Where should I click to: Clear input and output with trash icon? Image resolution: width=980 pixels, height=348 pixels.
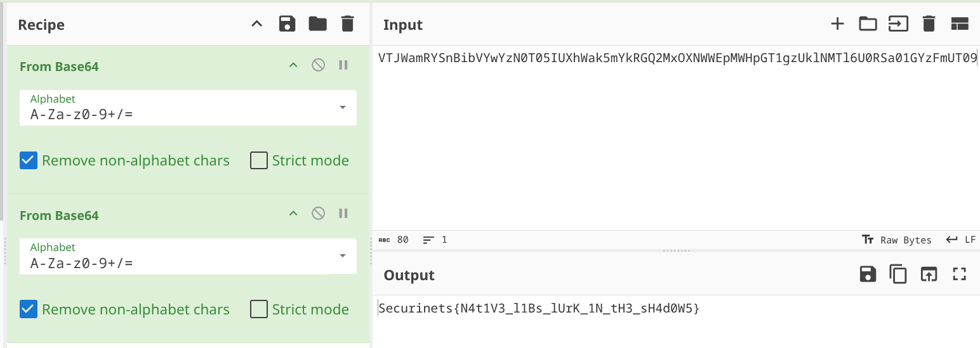(929, 24)
